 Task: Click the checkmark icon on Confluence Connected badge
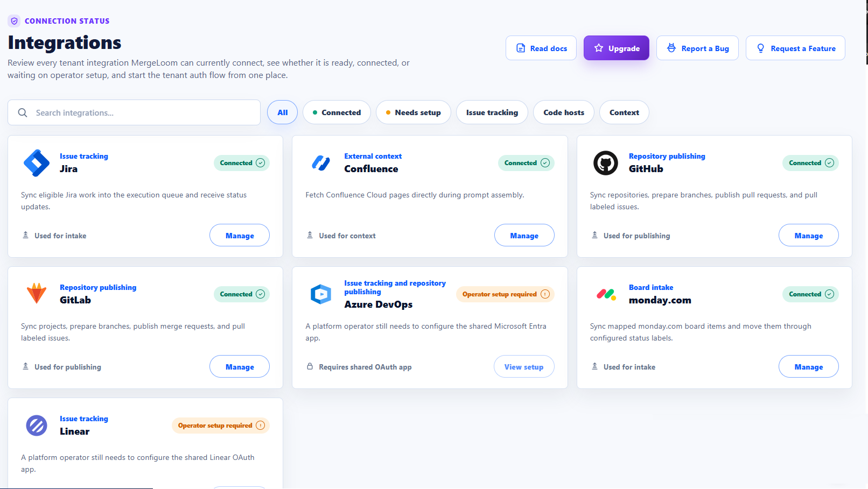(x=545, y=163)
